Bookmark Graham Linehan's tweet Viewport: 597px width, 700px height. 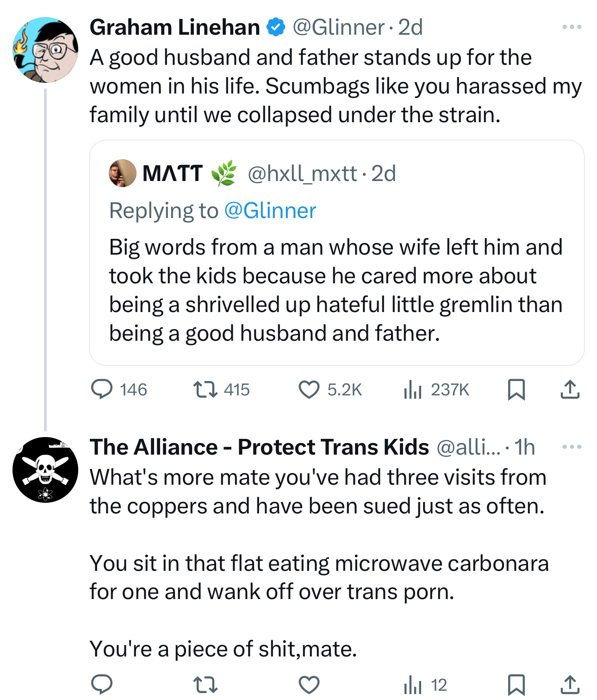[516, 389]
